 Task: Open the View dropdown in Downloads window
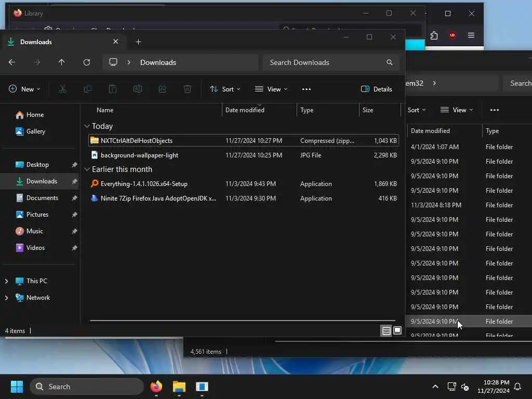point(271,89)
